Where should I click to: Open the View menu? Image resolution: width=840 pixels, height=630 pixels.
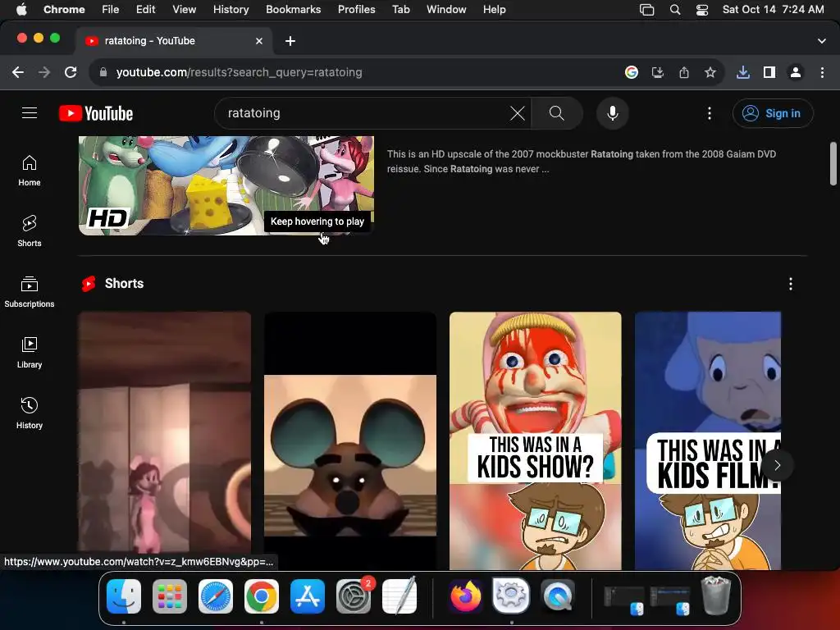pyautogui.click(x=184, y=10)
